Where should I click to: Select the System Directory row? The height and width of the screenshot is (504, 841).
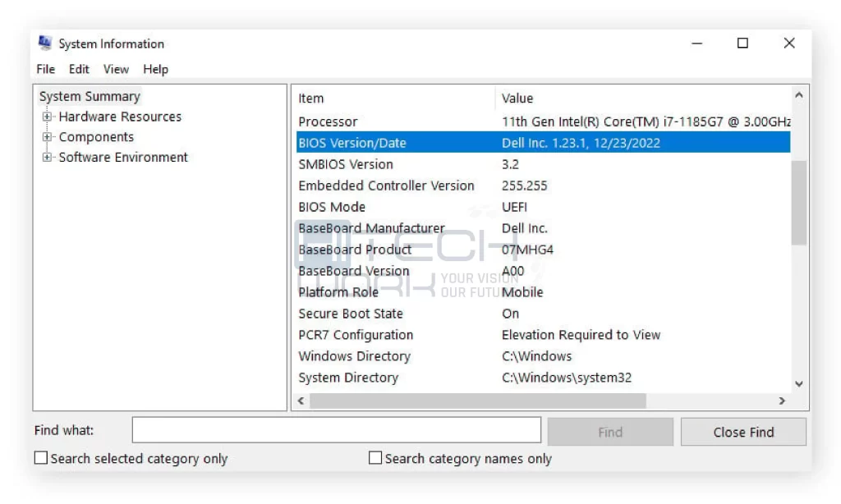tap(544, 378)
